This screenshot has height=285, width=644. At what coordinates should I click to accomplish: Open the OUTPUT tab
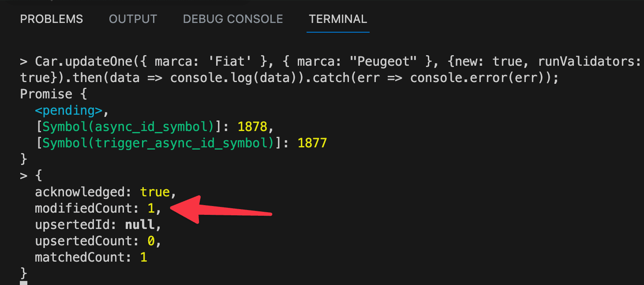(133, 19)
